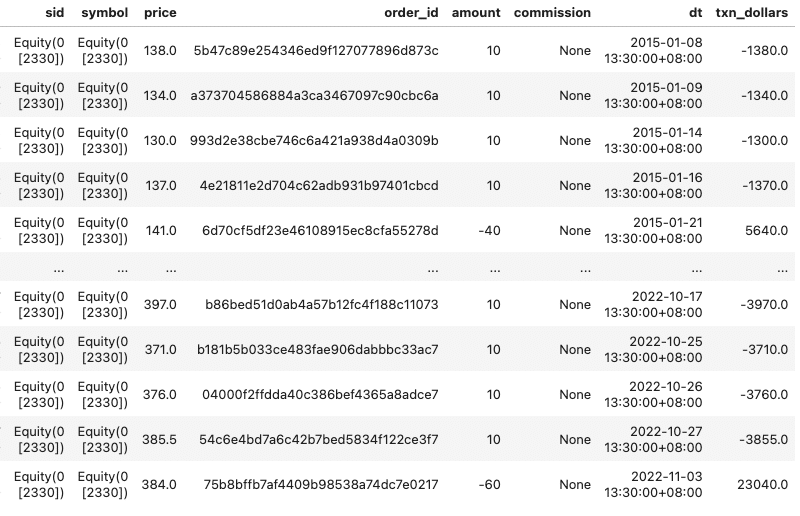Click the commission column header
800x516 pixels.
pyautogui.click(x=552, y=13)
